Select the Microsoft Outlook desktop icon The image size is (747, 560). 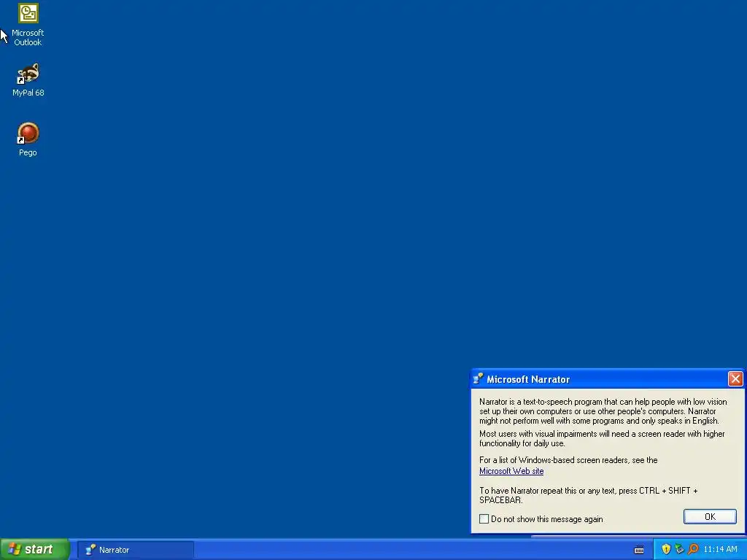pos(28,14)
